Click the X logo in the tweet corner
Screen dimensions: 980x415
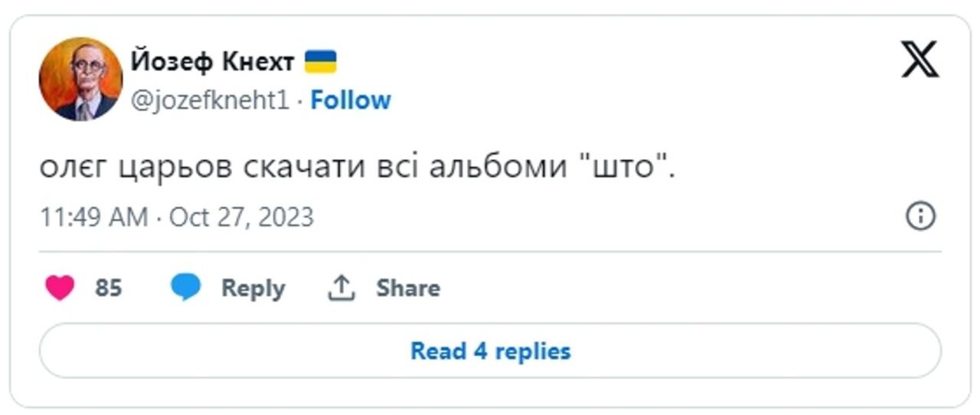coord(920,60)
